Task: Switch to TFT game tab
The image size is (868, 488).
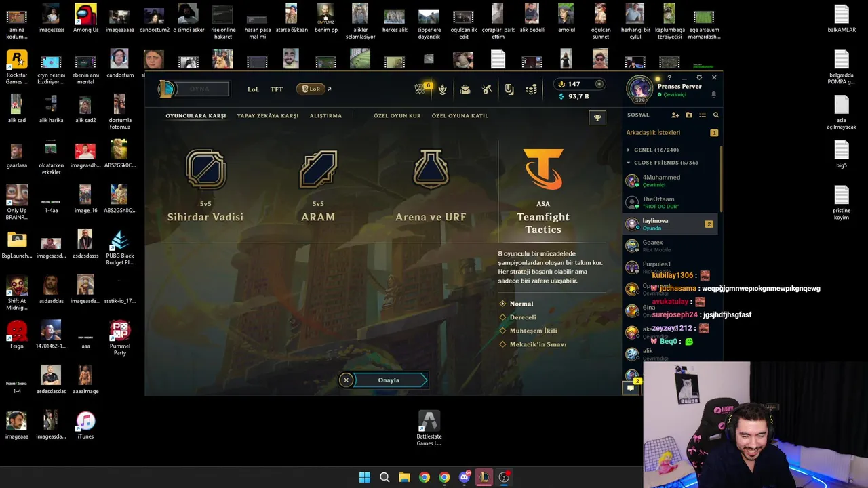Action: pyautogui.click(x=277, y=89)
